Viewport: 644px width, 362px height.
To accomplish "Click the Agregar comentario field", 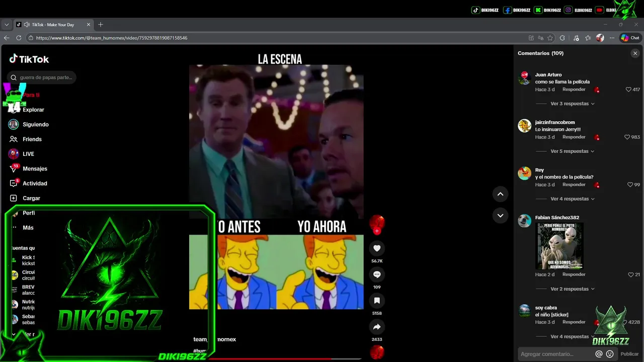I will click(x=555, y=354).
